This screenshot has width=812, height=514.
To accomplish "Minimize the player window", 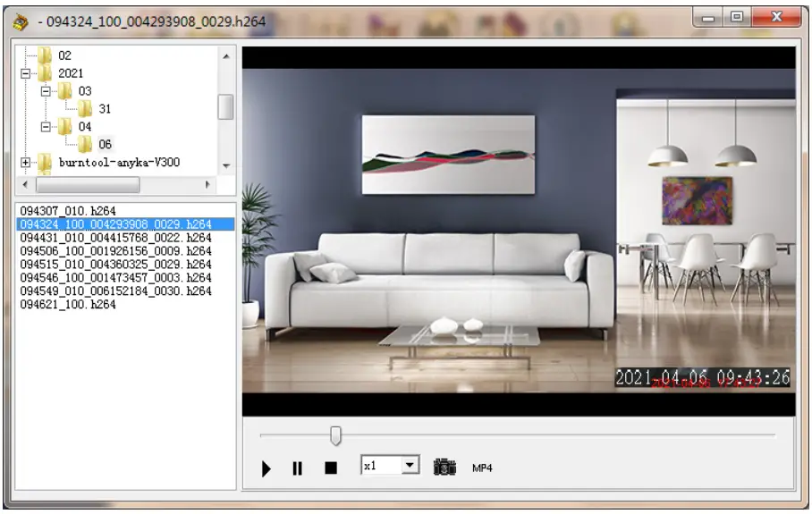I will [708, 18].
